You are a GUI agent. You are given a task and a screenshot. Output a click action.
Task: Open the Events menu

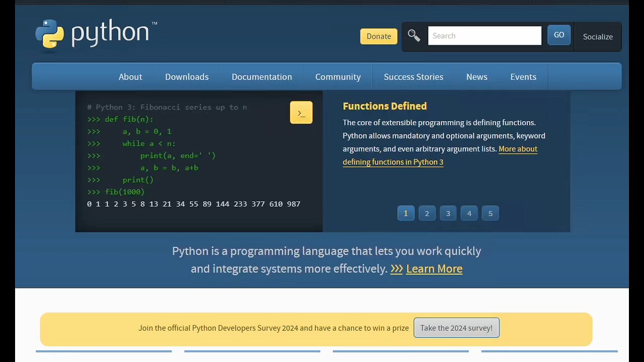click(x=523, y=77)
